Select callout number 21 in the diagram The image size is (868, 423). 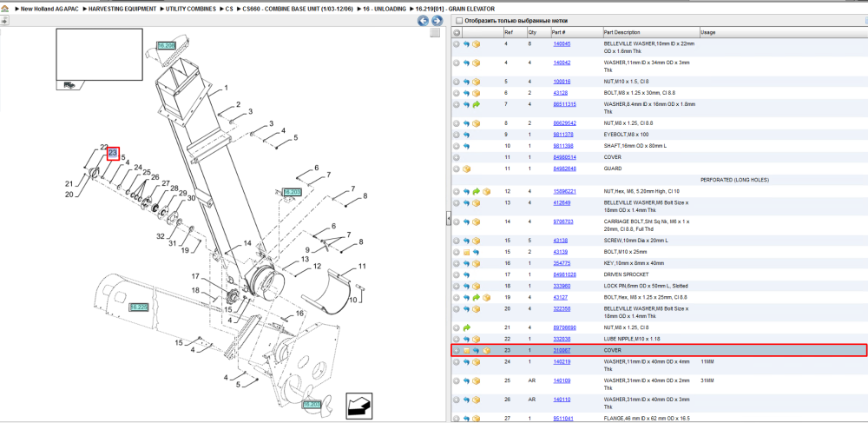pos(69,184)
